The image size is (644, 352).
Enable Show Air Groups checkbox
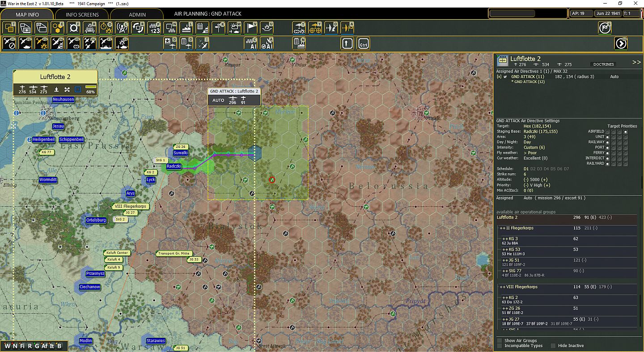[500, 340]
